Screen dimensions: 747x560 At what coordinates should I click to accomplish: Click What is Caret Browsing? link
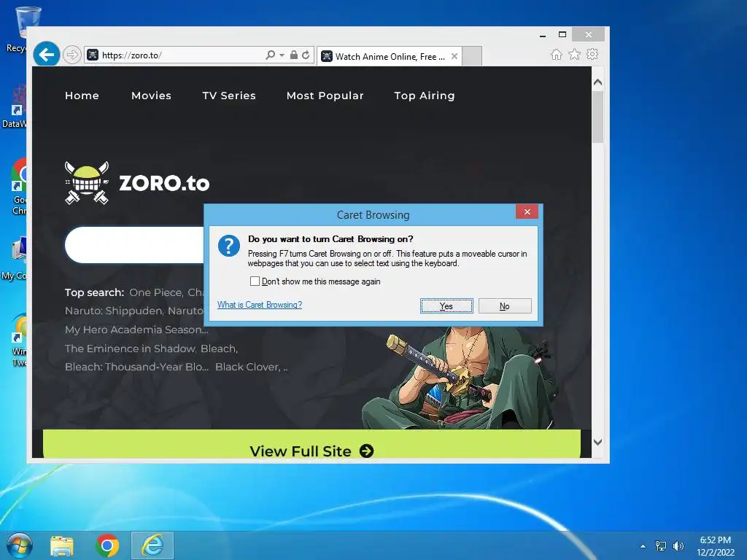pyautogui.click(x=260, y=305)
